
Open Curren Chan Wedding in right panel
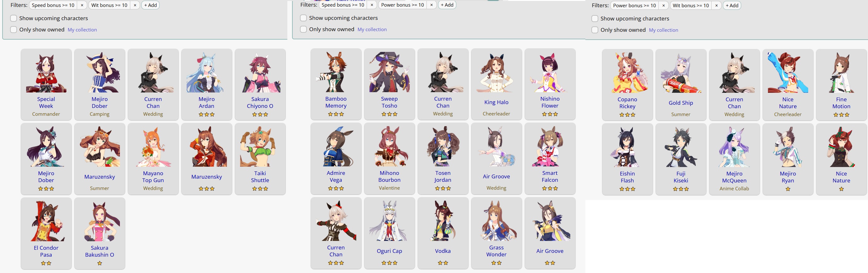(735, 85)
